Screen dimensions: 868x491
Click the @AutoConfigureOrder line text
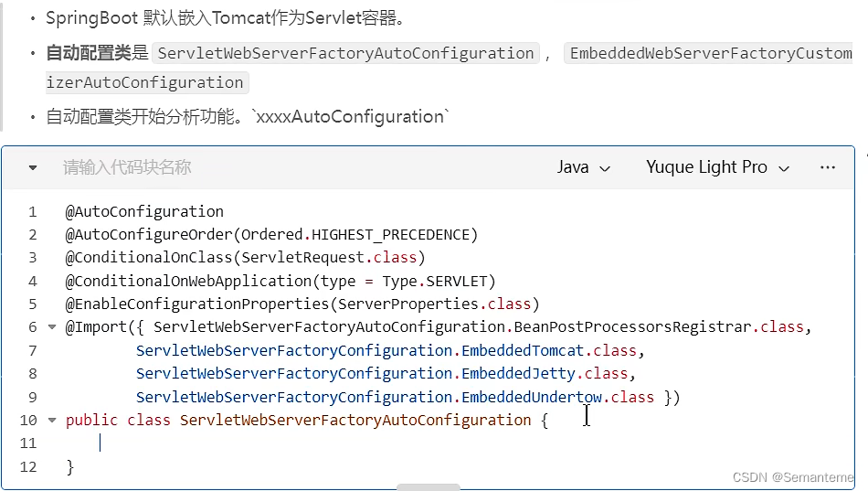point(271,235)
